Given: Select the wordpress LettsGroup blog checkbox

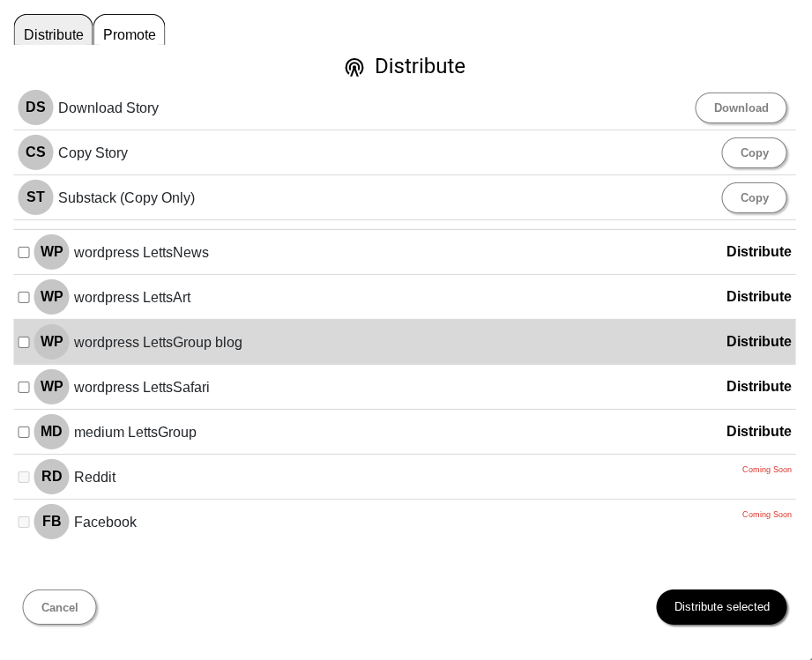Looking at the screenshot, I should tap(24, 343).
